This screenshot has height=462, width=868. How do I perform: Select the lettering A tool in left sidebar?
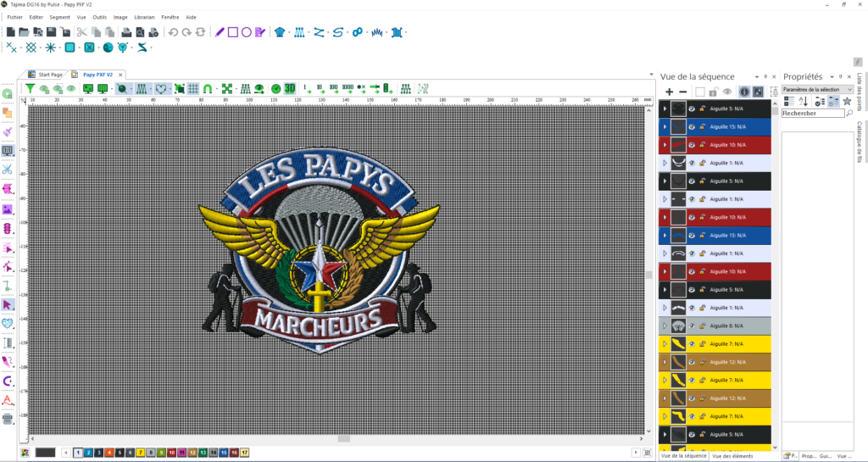(x=7, y=399)
